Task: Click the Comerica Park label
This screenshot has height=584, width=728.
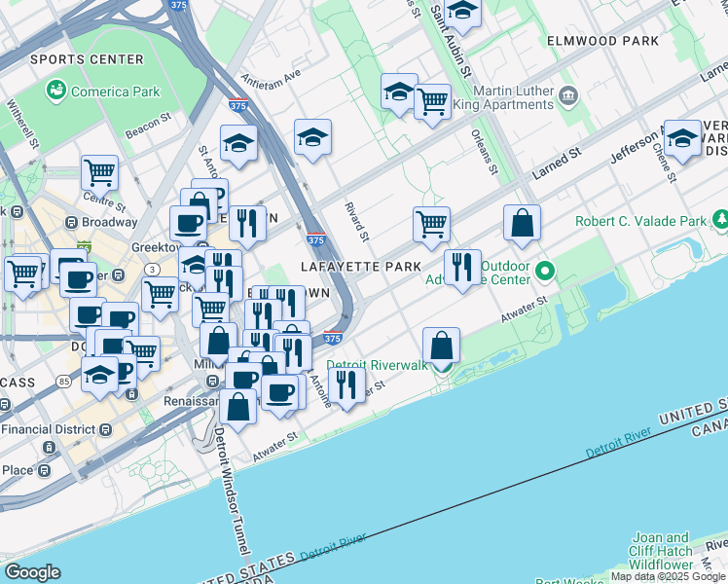Action: [116, 91]
